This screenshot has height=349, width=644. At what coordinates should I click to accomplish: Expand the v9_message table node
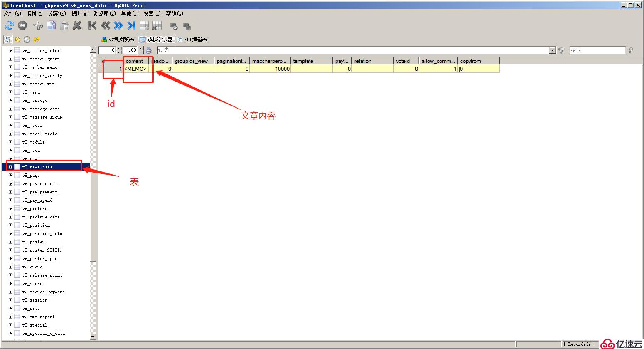point(10,100)
